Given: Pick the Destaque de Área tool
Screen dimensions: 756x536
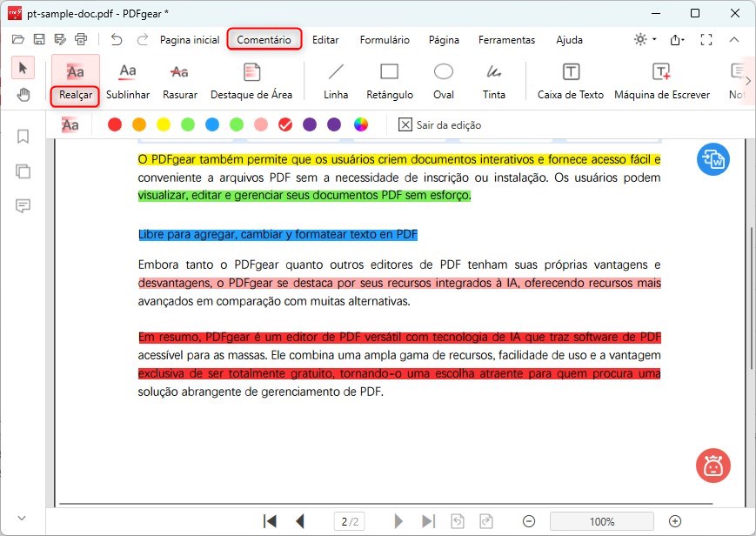Looking at the screenshot, I should tap(251, 81).
